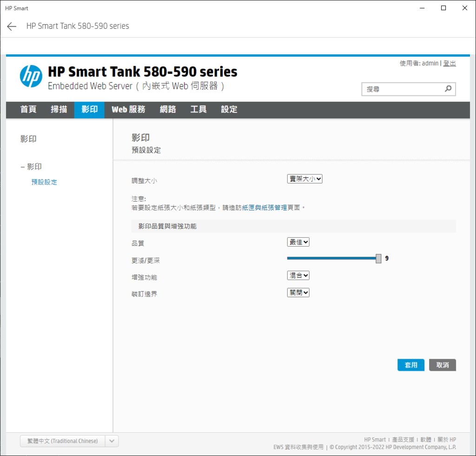Screen dimensions: 476x456
Task: Open the 產品支援 footer link
Action: coord(403,440)
